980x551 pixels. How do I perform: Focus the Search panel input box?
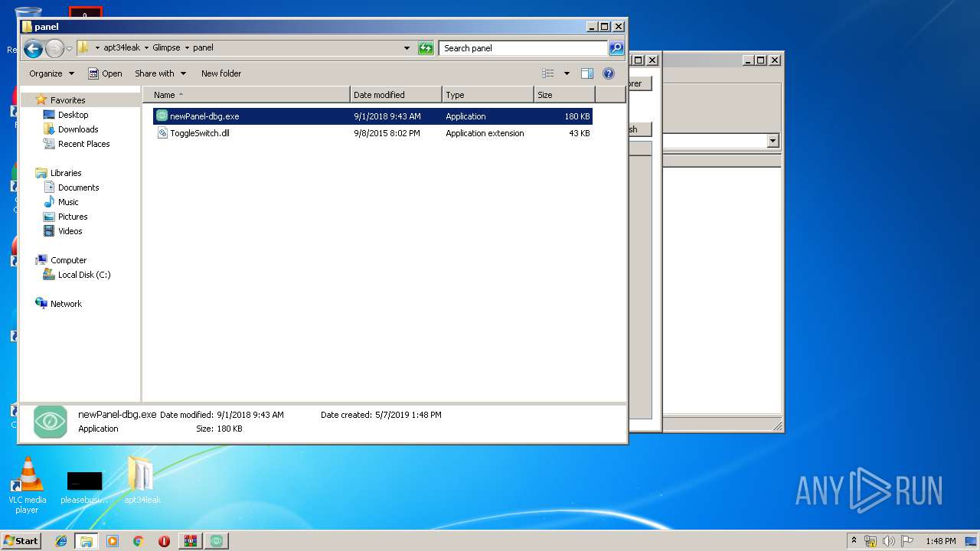pos(524,48)
